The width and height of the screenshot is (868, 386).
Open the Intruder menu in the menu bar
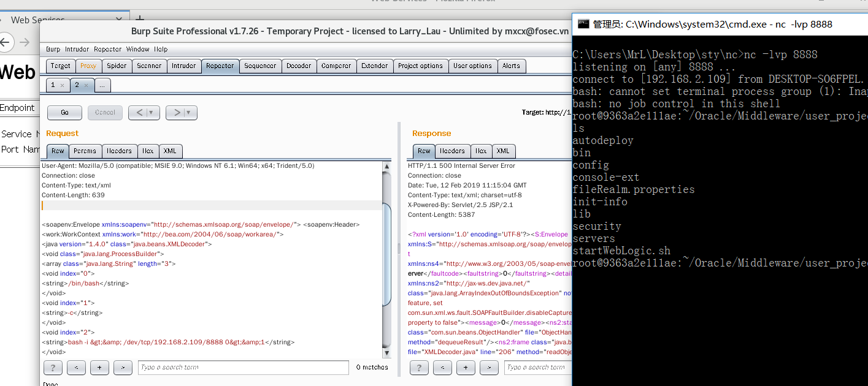click(77, 49)
